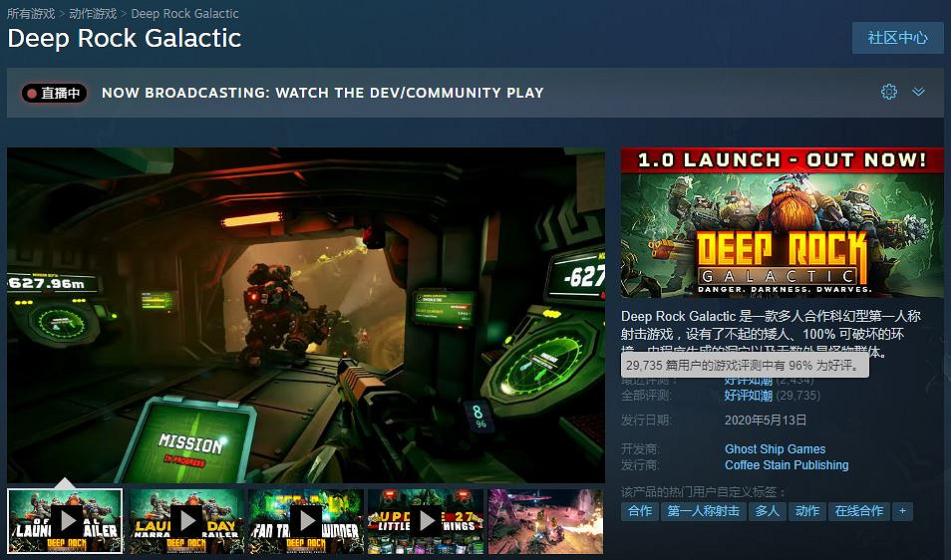
Task: Click the 1.0 Launch game header image
Action: tap(782, 222)
